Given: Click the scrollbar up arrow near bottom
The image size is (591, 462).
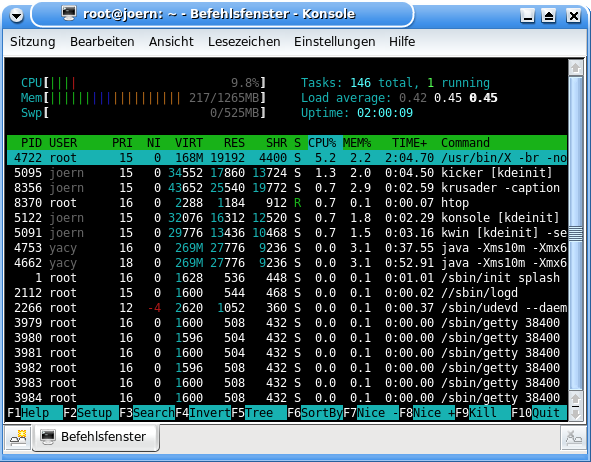Looking at the screenshot, I should pyautogui.click(x=576, y=399).
